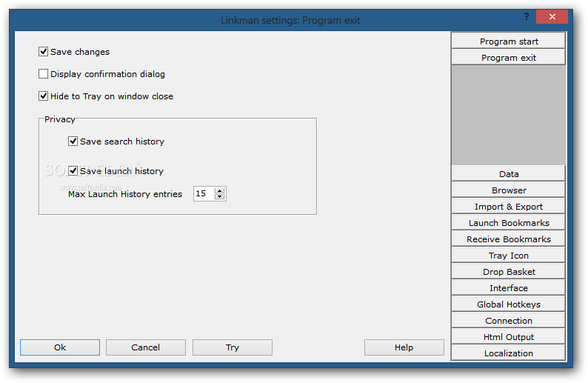This screenshot has height=383, width=588.
Task: Open the Help button
Action: (x=404, y=347)
